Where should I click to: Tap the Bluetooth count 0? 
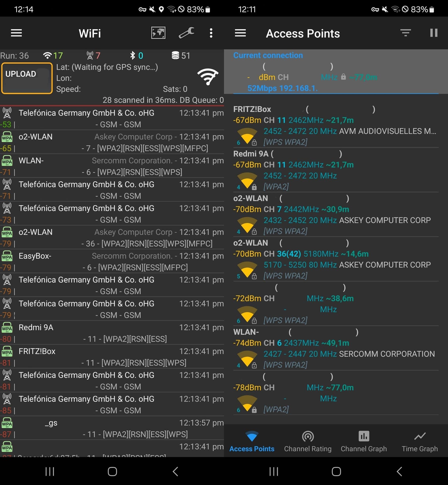tap(137, 56)
